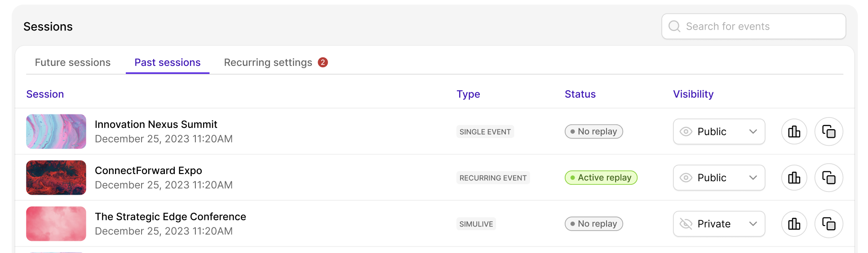The height and width of the screenshot is (253, 868).
Task: Copy the ConnectForward Expo session
Action: 828,178
